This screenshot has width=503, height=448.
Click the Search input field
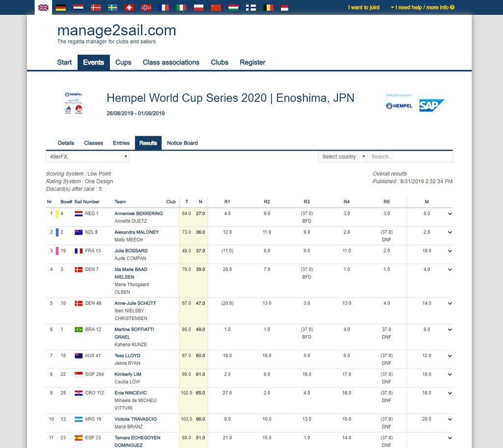[411, 157]
